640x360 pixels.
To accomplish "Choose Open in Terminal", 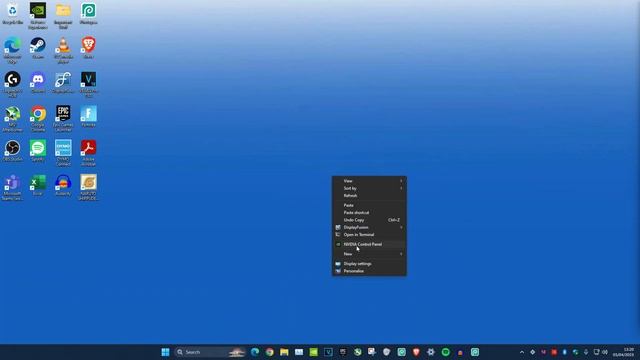I will (369, 235).
